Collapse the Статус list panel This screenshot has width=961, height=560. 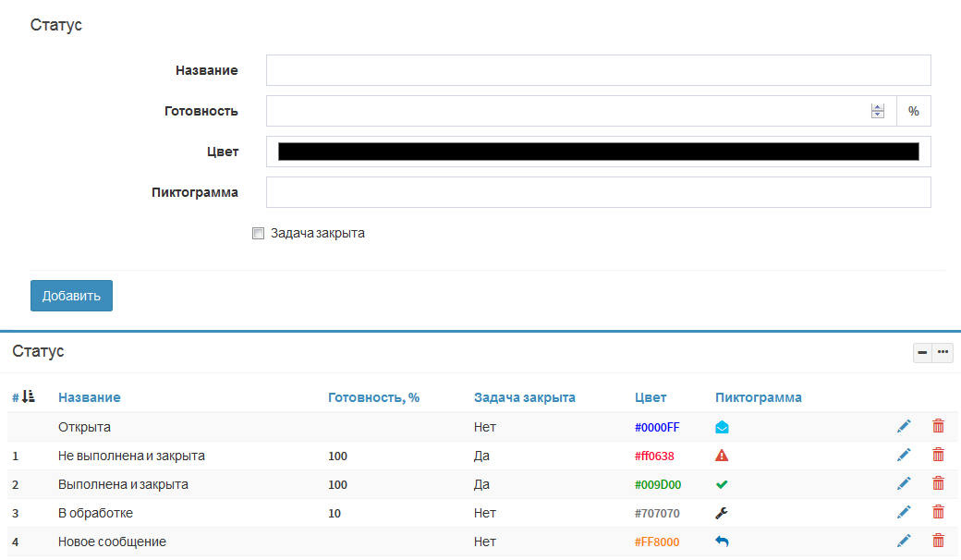click(x=922, y=352)
